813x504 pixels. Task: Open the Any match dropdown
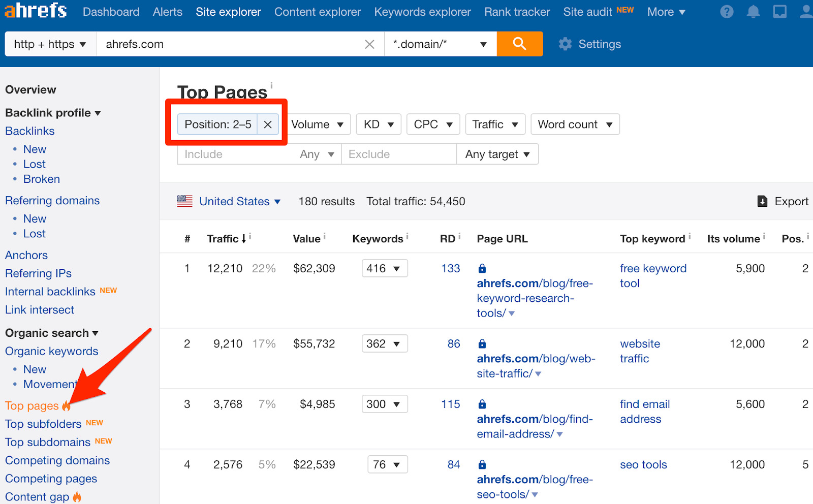pyautogui.click(x=317, y=154)
